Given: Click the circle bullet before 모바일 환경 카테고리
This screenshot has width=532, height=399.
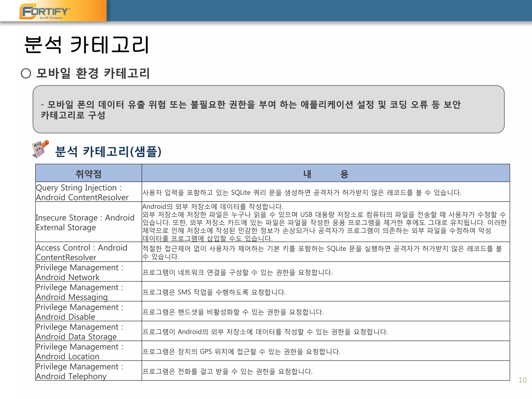Looking at the screenshot, I should point(26,73).
